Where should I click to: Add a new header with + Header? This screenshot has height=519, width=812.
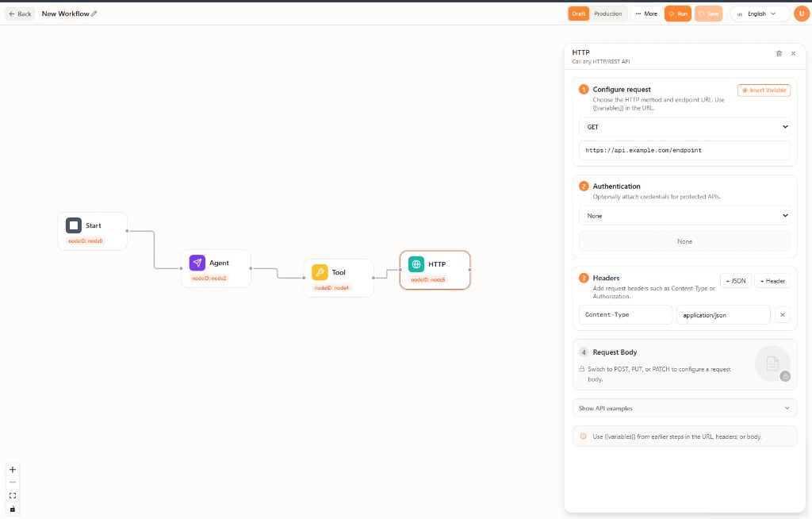point(772,280)
